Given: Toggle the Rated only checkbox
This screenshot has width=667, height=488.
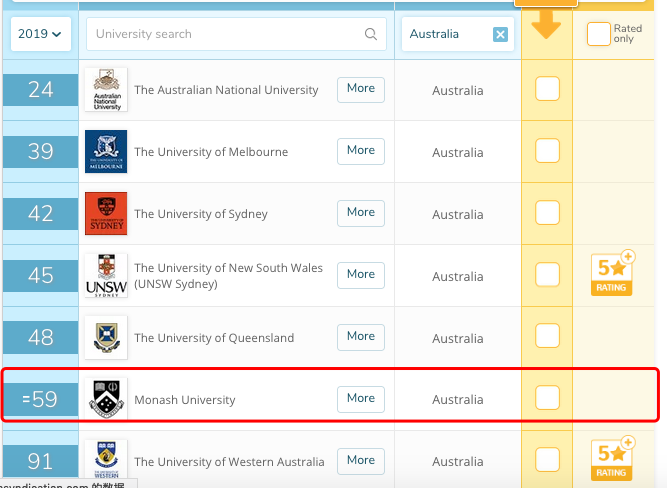Looking at the screenshot, I should click(x=599, y=34).
